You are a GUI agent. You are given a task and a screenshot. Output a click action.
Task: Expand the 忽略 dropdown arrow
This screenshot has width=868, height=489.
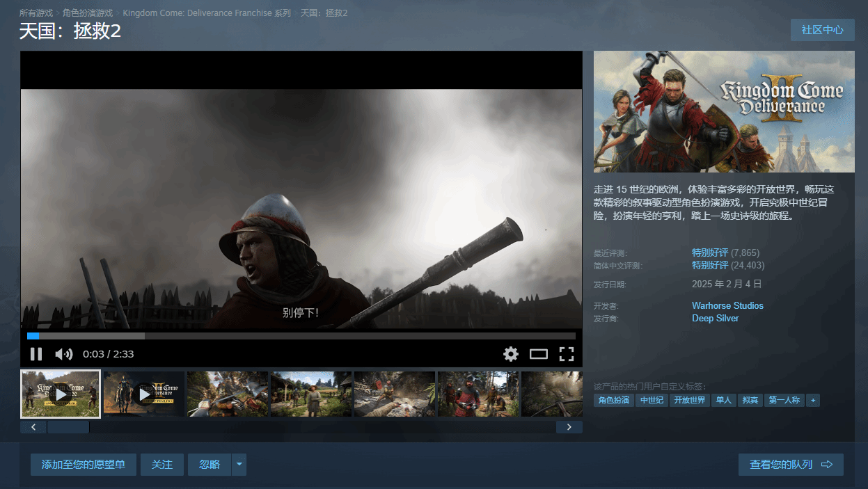tap(239, 465)
